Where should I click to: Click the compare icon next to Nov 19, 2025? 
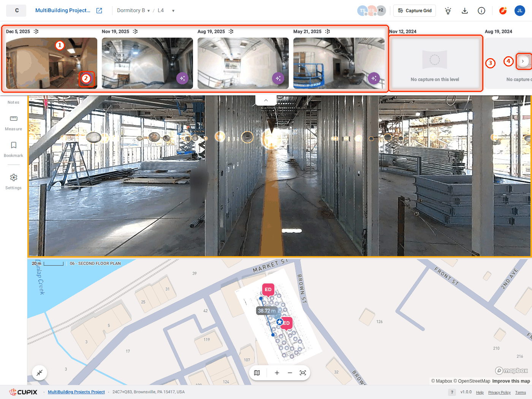pos(135,32)
